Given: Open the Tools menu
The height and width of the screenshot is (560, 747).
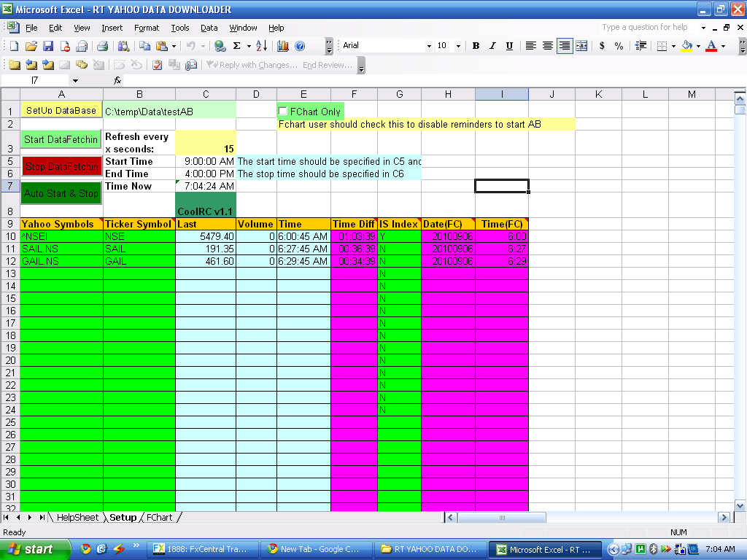Looking at the screenshot, I should (180, 28).
